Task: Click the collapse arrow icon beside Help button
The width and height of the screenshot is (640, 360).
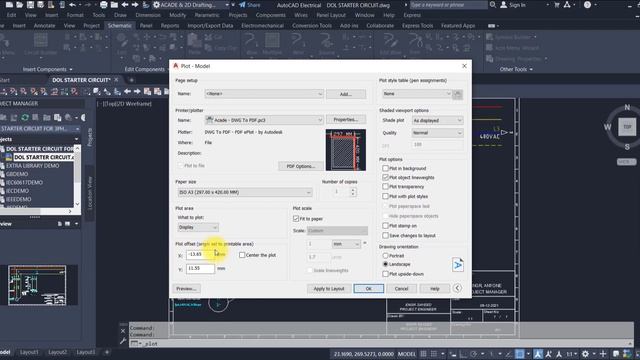Action: (x=457, y=288)
